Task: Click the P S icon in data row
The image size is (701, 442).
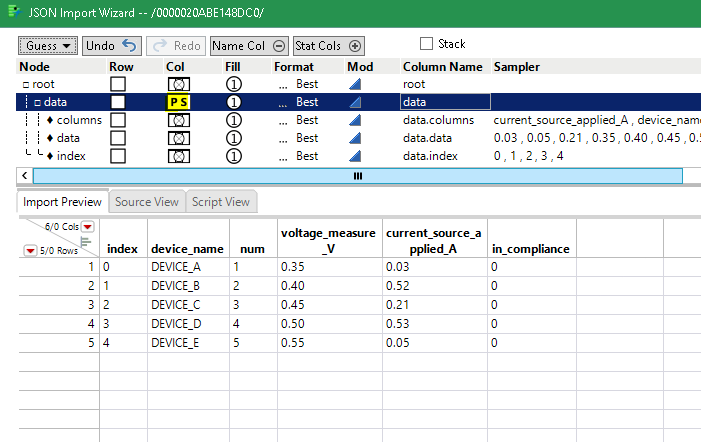Action: (x=178, y=102)
